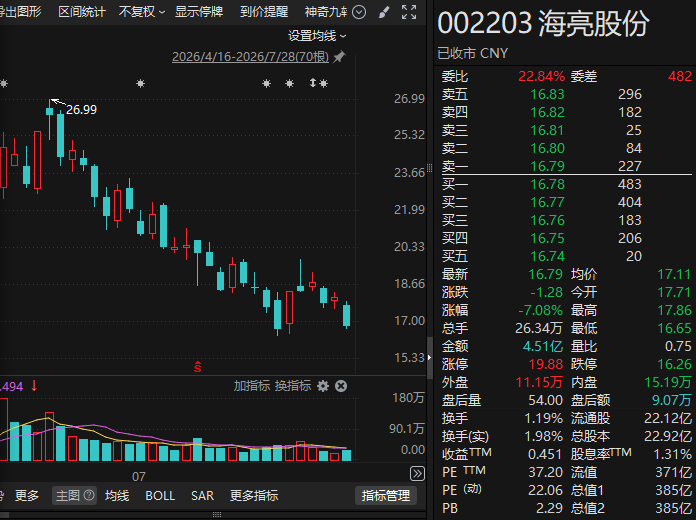
Task: Click the first star event marker
Action: click(4, 83)
